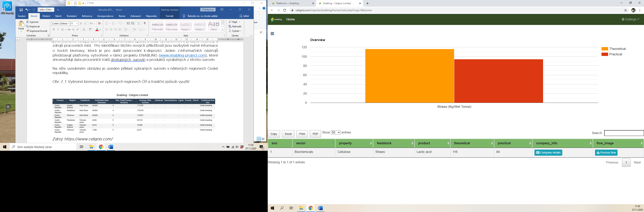Toggle bold formatting in Word
This screenshot has width=644, height=212.
point(54,29)
